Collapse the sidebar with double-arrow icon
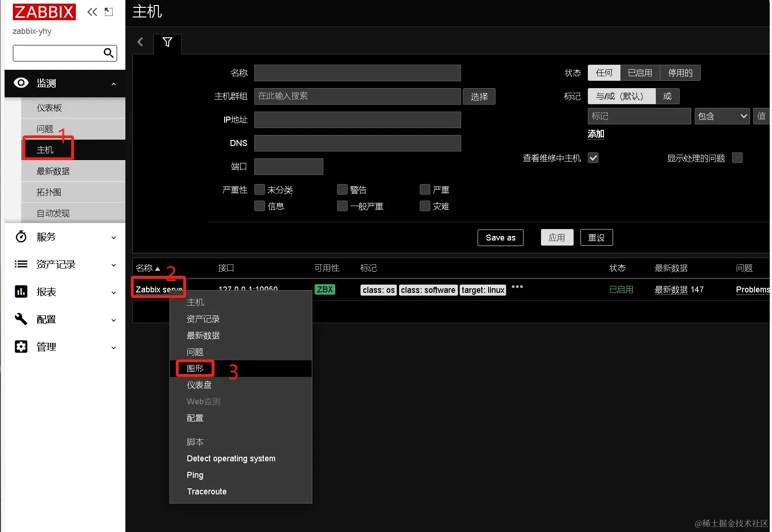 [92, 12]
